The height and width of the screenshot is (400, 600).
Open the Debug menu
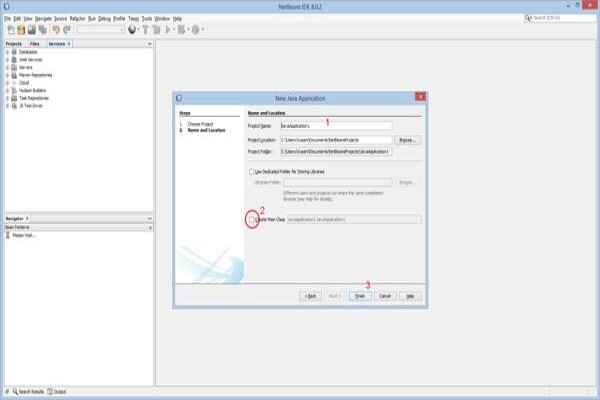point(104,18)
